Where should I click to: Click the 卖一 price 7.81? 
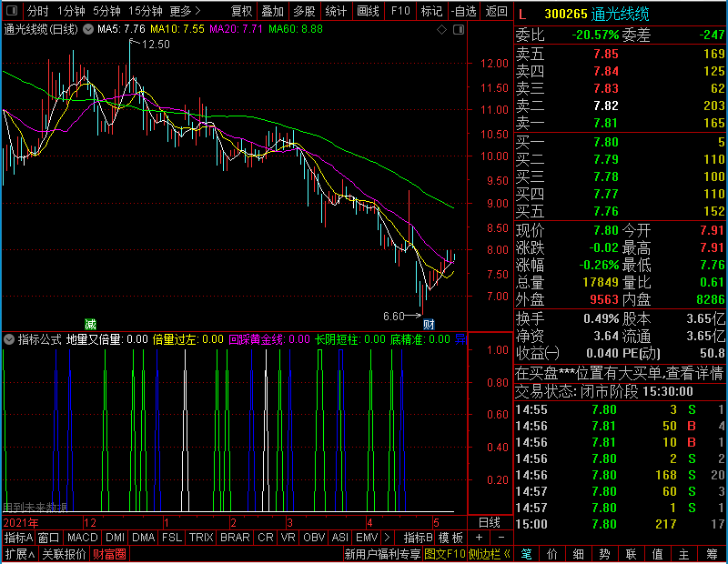click(x=606, y=123)
